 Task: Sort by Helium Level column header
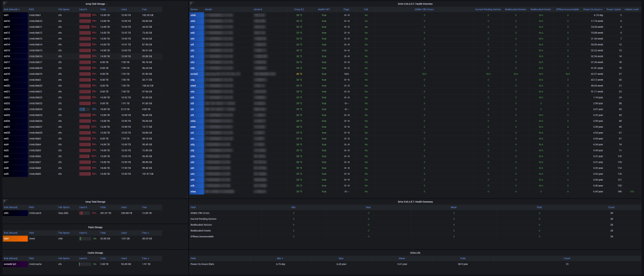click(632, 9)
